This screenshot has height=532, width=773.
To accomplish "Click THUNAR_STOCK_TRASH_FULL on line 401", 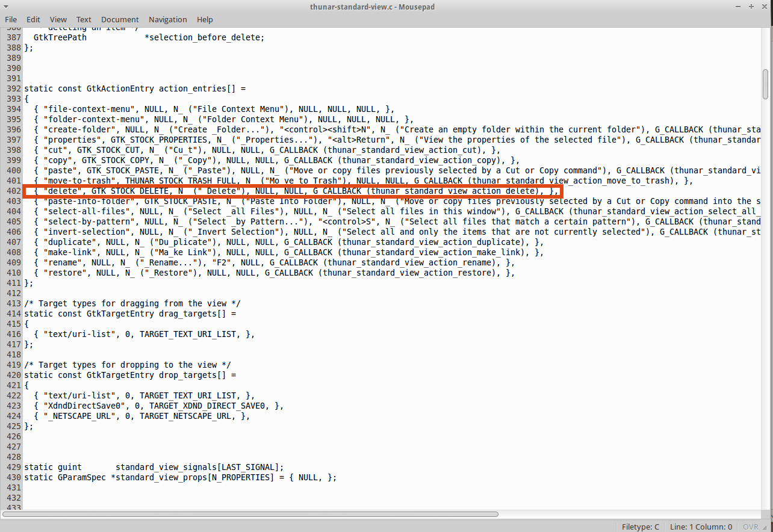I will coord(181,181).
